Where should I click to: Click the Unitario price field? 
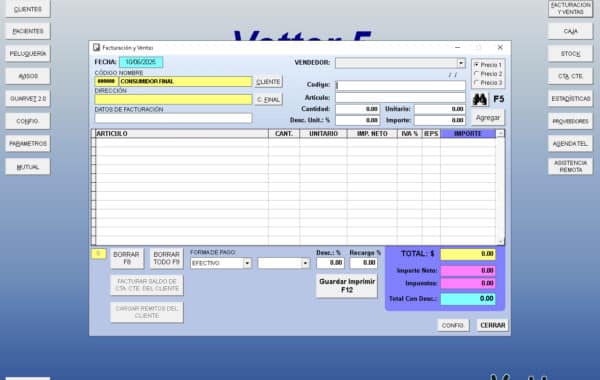[x=440, y=109]
